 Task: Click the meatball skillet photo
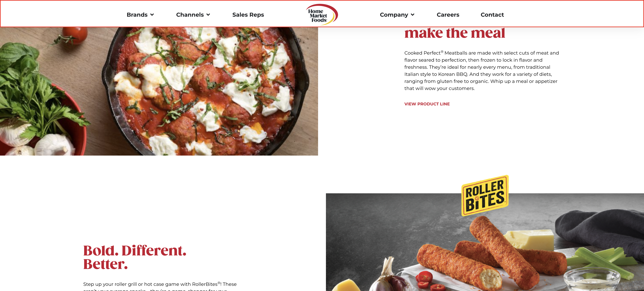pos(159,91)
